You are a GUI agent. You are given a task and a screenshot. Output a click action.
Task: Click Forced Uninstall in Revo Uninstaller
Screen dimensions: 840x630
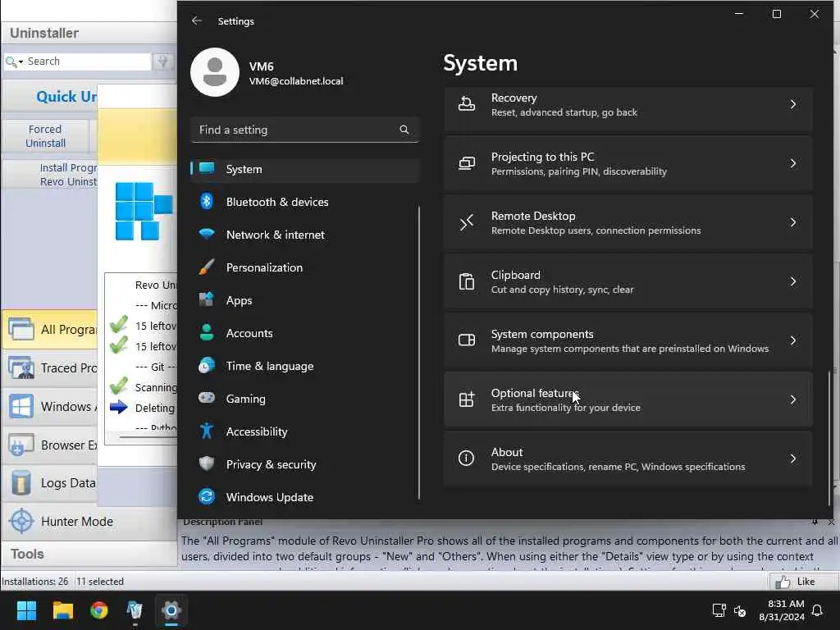(x=46, y=136)
